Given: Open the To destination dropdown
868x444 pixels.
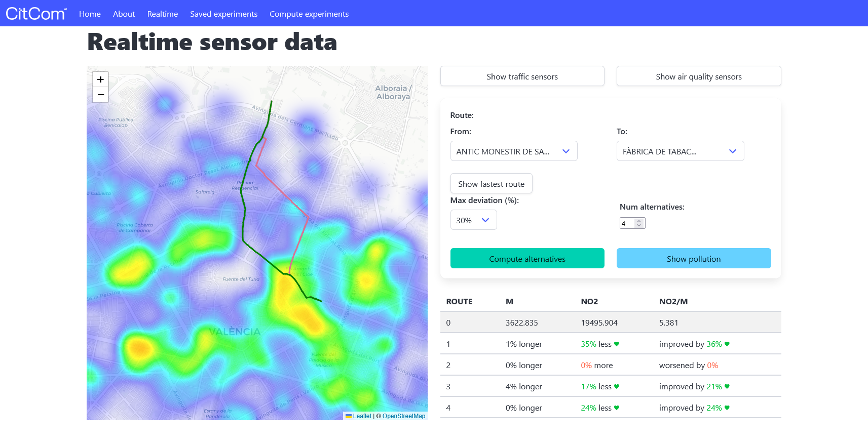Looking at the screenshot, I should [680, 151].
